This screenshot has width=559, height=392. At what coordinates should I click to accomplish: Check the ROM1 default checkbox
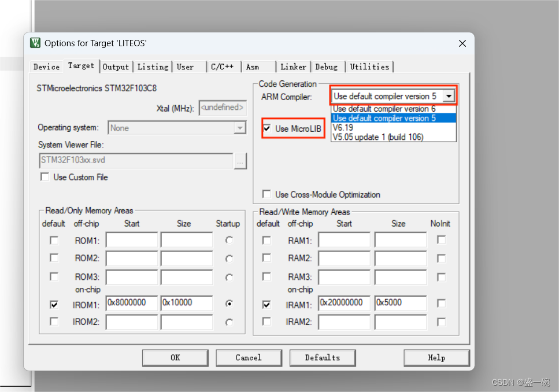pos(54,241)
